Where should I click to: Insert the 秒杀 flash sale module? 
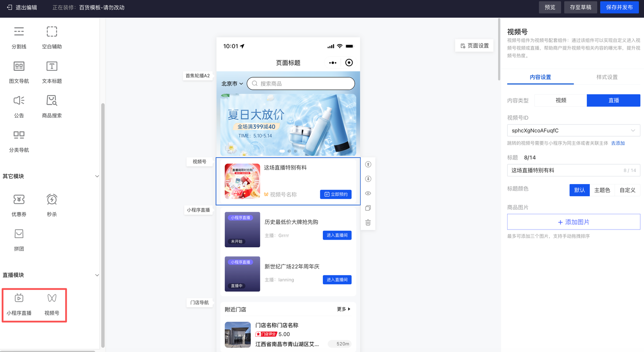pos(52,200)
